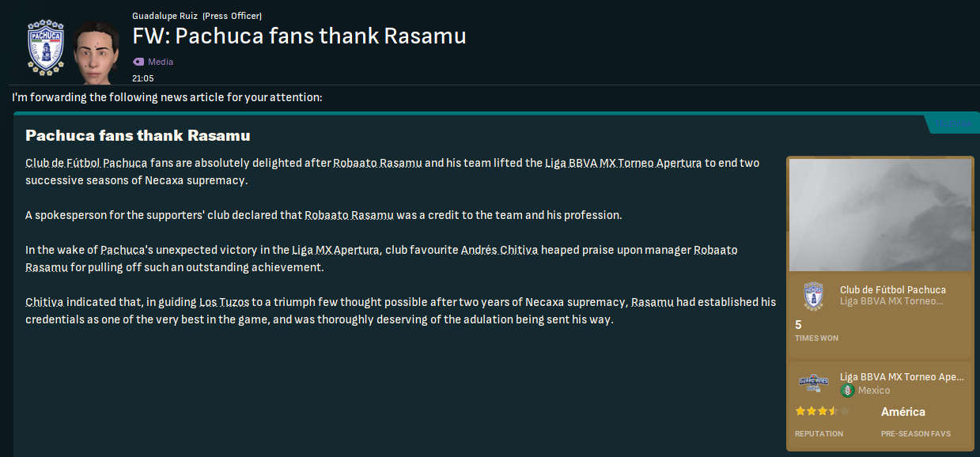Click the star reputation rating

point(821,411)
